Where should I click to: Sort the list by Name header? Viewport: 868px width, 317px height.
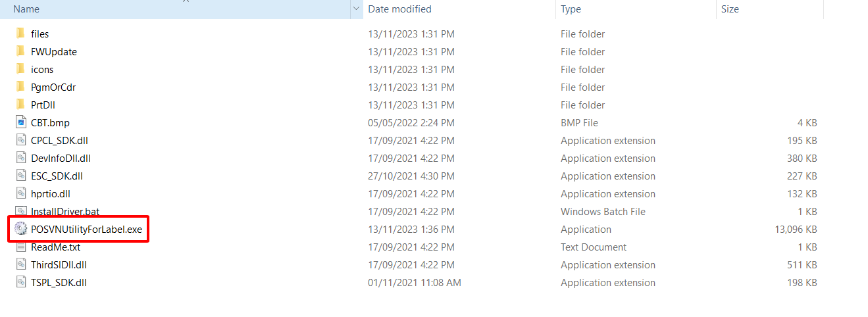click(x=26, y=9)
